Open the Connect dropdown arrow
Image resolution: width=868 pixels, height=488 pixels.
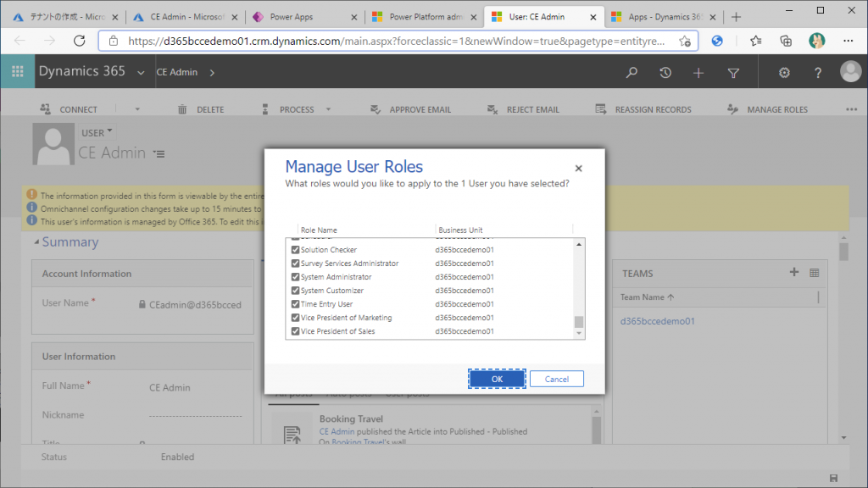(137, 109)
